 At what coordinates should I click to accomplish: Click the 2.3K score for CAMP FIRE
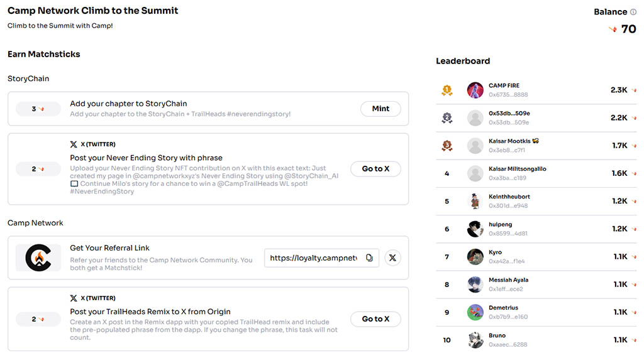(619, 90)
